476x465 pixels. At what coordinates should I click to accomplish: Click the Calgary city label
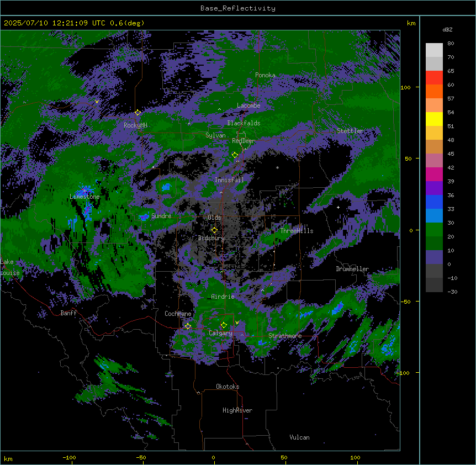pyautogui.click(x=221, y=333)
